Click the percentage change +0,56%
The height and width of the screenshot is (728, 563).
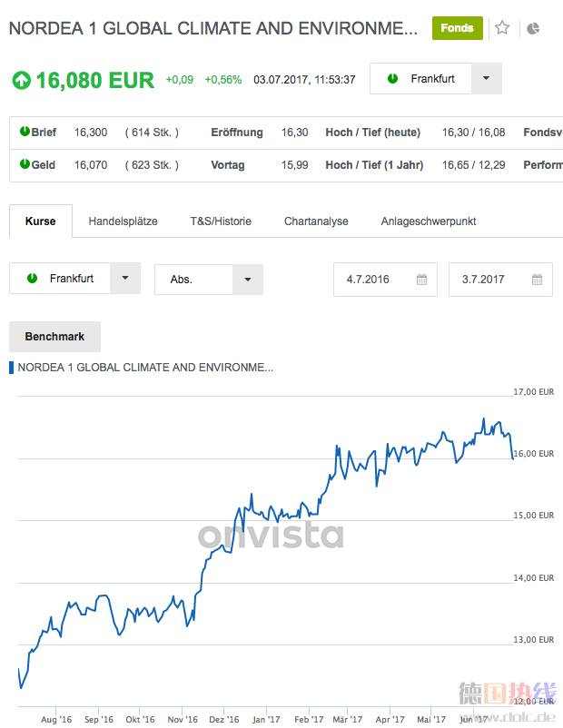223,80
